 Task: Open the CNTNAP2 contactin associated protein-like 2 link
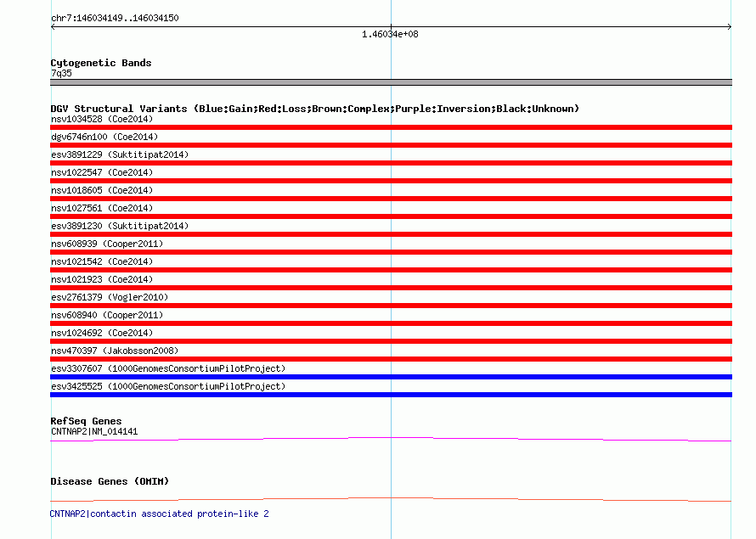[159, 514]
